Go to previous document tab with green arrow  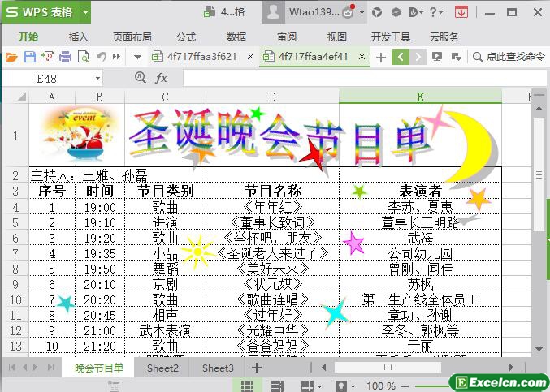click(x=401, y=57)
